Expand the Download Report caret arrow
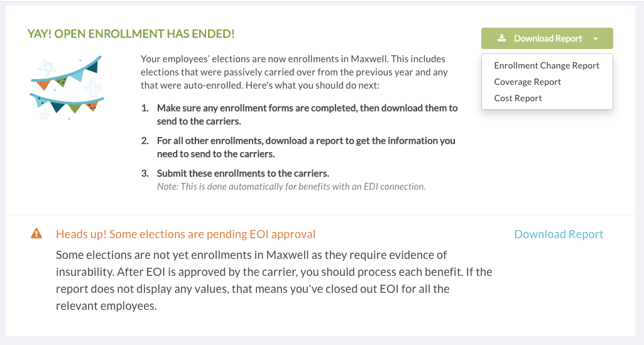Viewport: 644px width, 345px height. 596,38
